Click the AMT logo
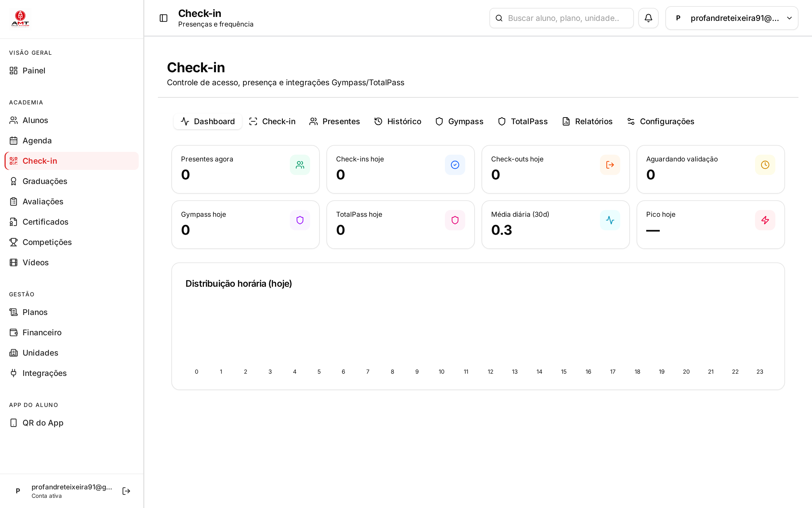 (21, 19)
